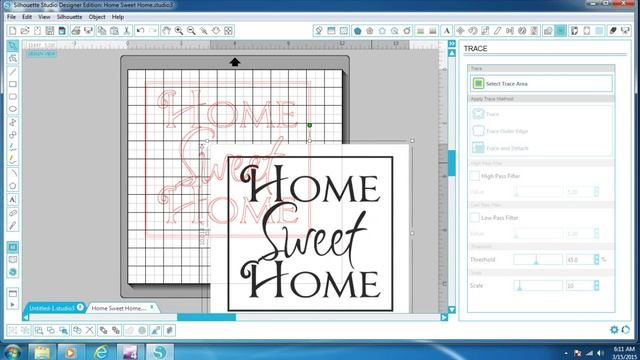Click the Select Trace Area button
This screenshot has width=640, height=360.
pos(541,84)
